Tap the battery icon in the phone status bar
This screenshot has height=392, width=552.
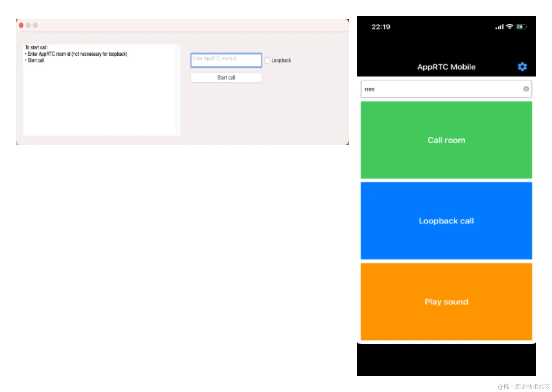[x=521, y=27]
